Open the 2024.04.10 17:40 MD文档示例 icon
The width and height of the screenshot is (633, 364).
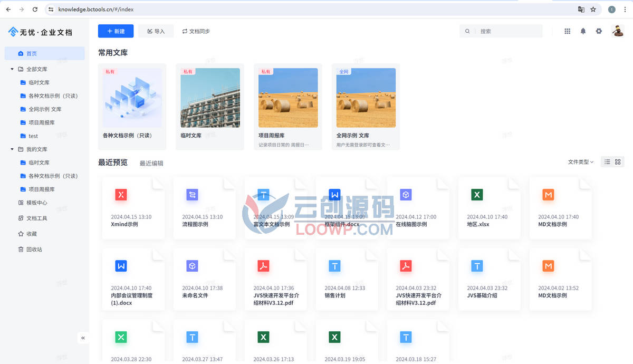click(x=548, y=195)
